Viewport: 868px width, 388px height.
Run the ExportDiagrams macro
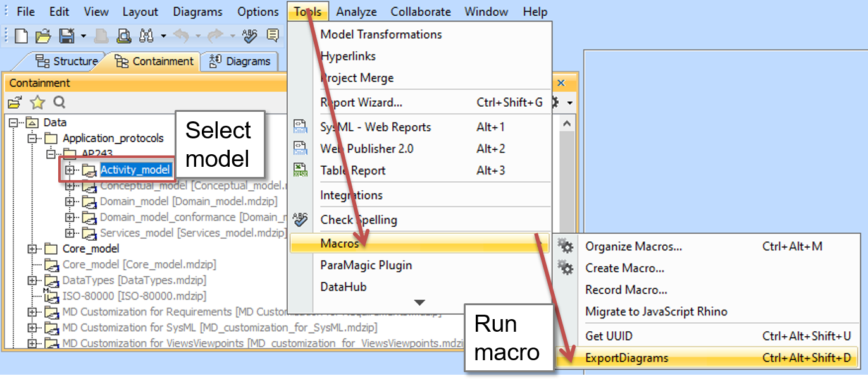point(626,358)
